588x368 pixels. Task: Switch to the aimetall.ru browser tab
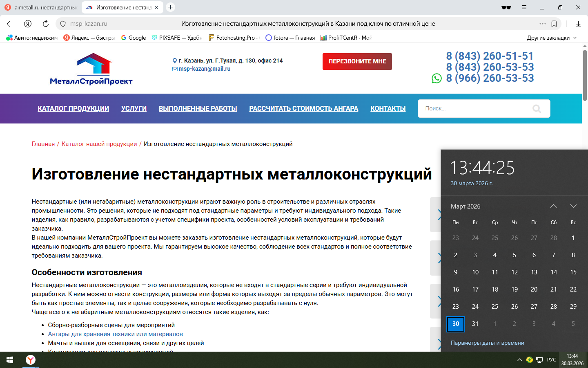tap(41, 7)
